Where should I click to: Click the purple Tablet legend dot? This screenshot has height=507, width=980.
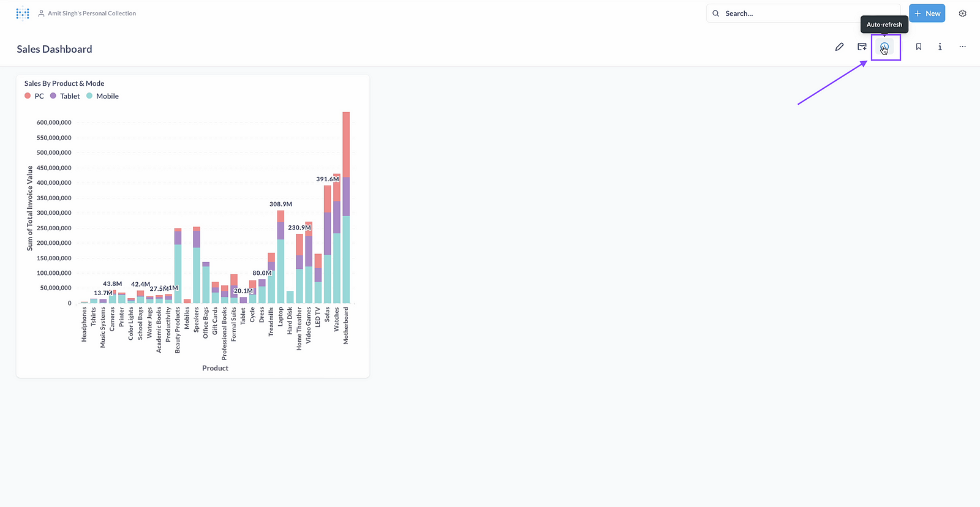point(53,96)
